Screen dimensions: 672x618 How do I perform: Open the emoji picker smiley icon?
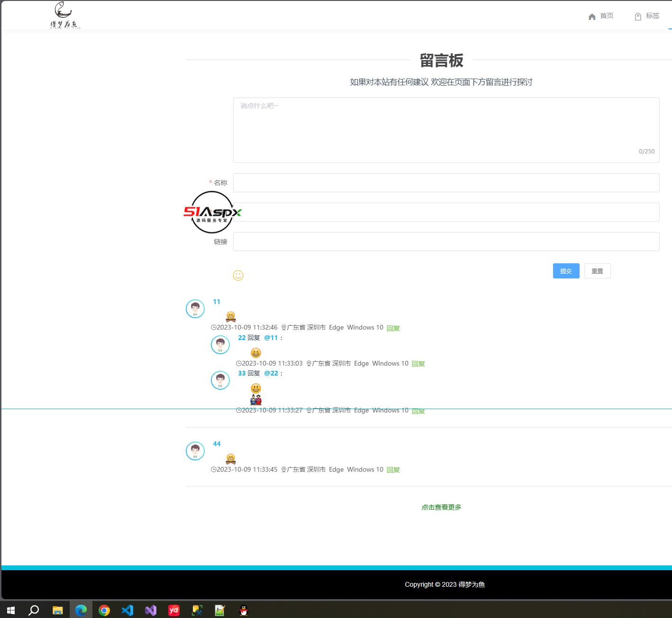pyautogui.click(x=238, y=275)
